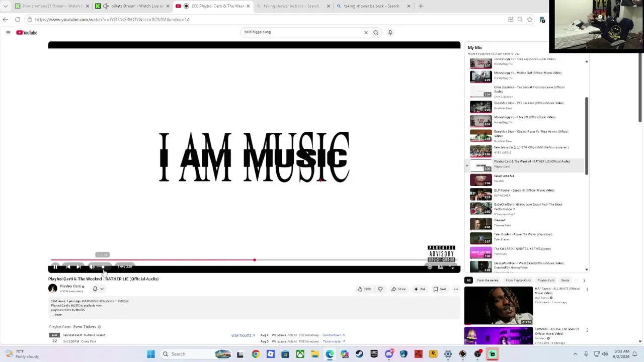Image resolution: width=644 pixels, height=362 pixels.
Task: Play Chris Stapleton - You Should Probably Leave
Action: (x=526, y=91)
